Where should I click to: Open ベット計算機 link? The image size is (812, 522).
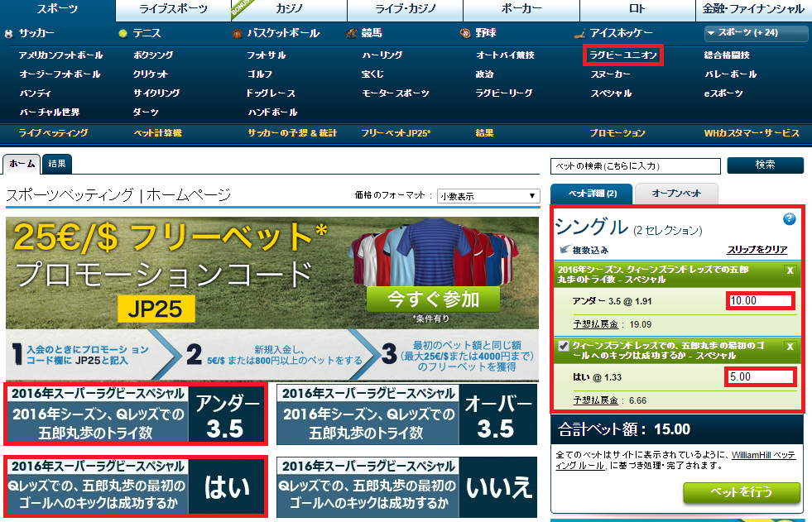pos(157,133)
